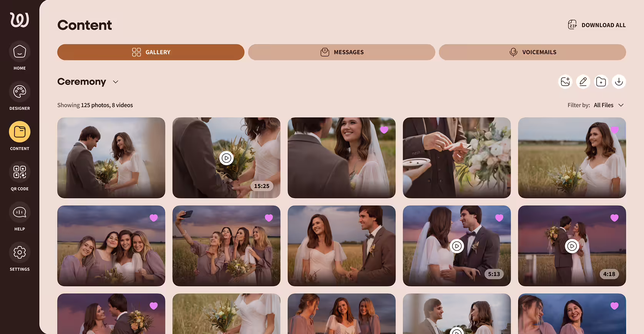The image size is (644, 334).
Task: Open the QR Code section
Action: pos(20,176)
